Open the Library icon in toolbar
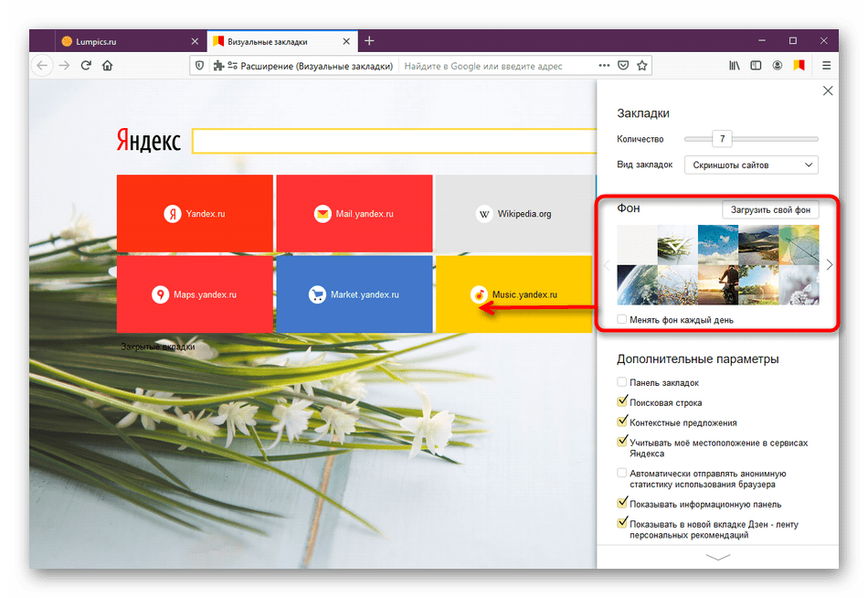 [x=734, y=66]
